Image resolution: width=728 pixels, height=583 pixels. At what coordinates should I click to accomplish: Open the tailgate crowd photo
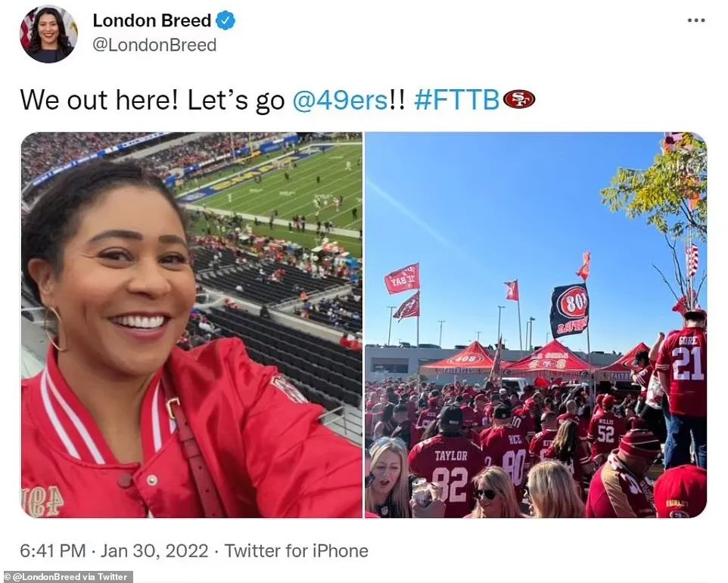point(536,325)
